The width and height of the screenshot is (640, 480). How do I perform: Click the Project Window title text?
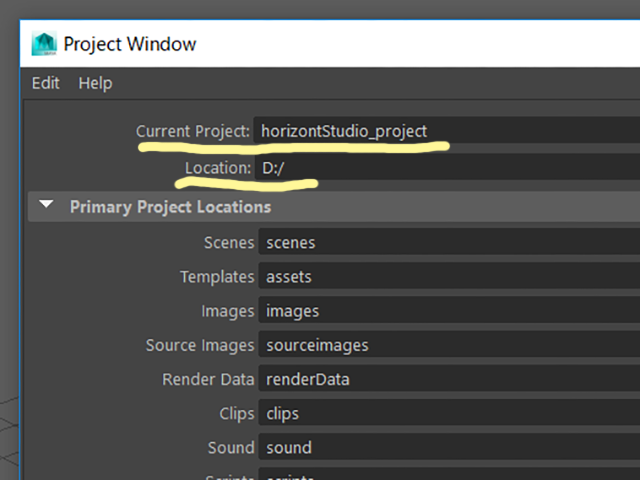pos(130,44)
